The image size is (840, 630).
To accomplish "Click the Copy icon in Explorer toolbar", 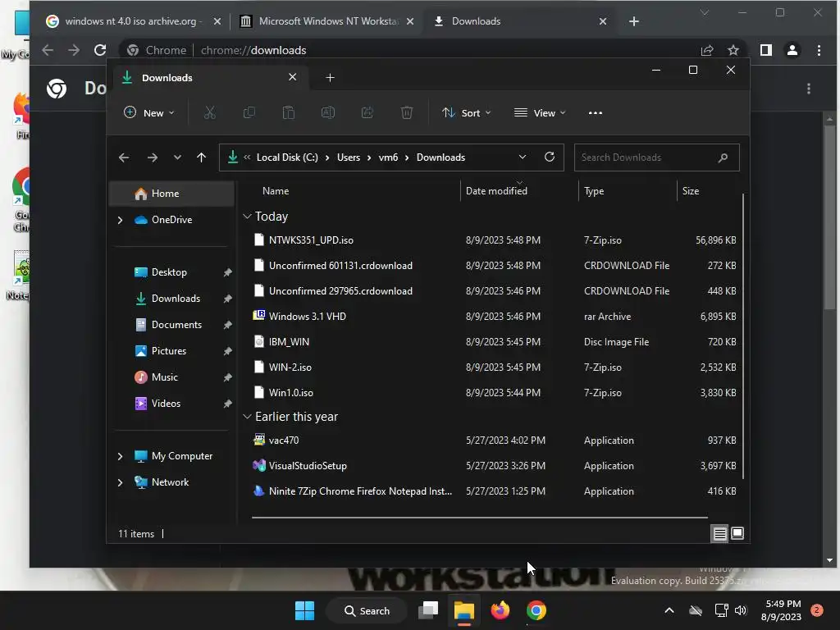I will click(x=249, y=113).
